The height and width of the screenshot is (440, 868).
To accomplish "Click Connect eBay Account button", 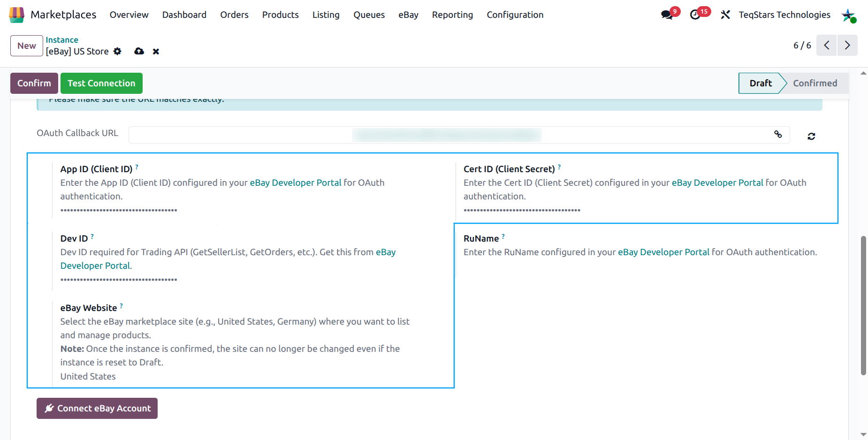I will (x=97, y=408).
